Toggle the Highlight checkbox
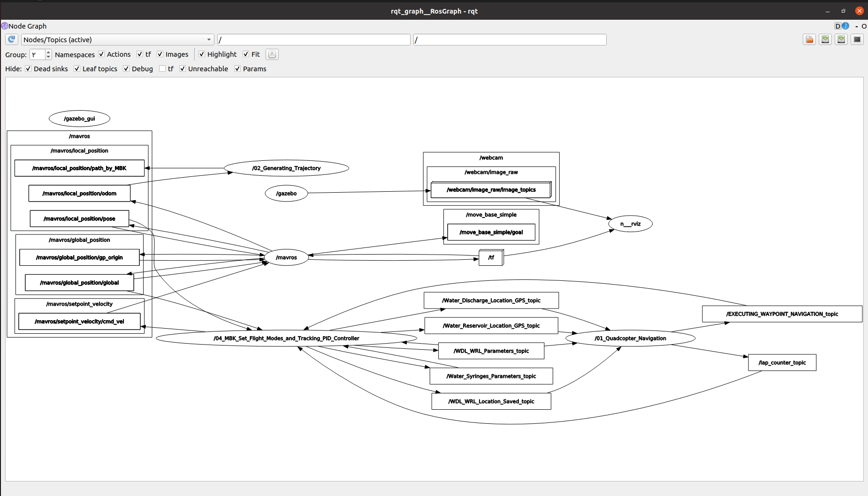 tap(202, 54)
